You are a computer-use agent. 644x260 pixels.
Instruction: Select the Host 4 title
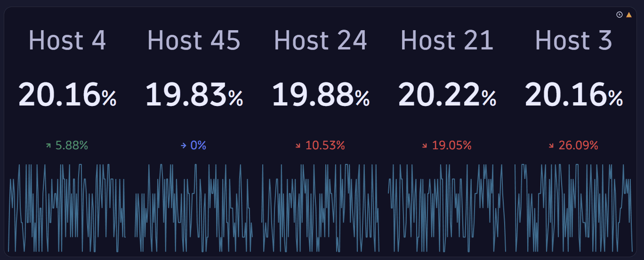(67, 41)
